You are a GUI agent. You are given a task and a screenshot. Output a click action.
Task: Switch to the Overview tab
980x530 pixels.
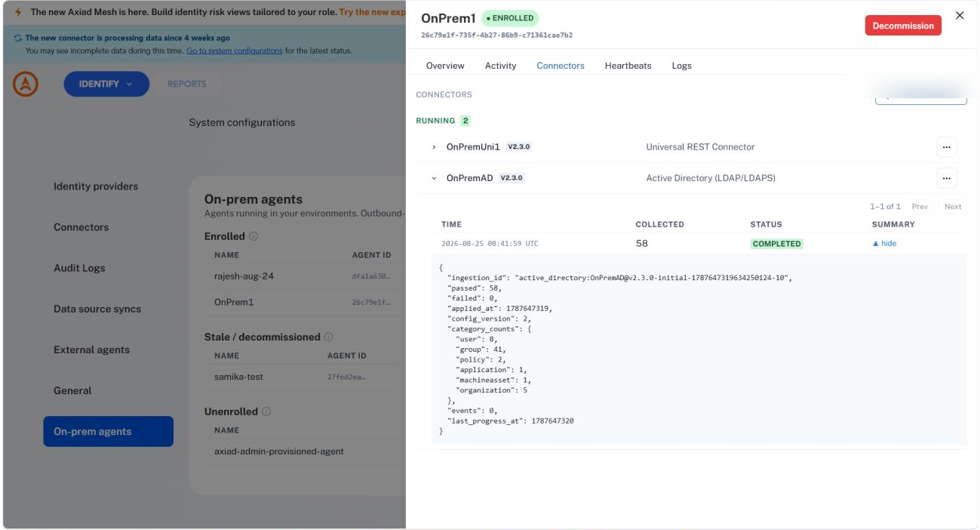pyautogui.click(x=445, y=66)
